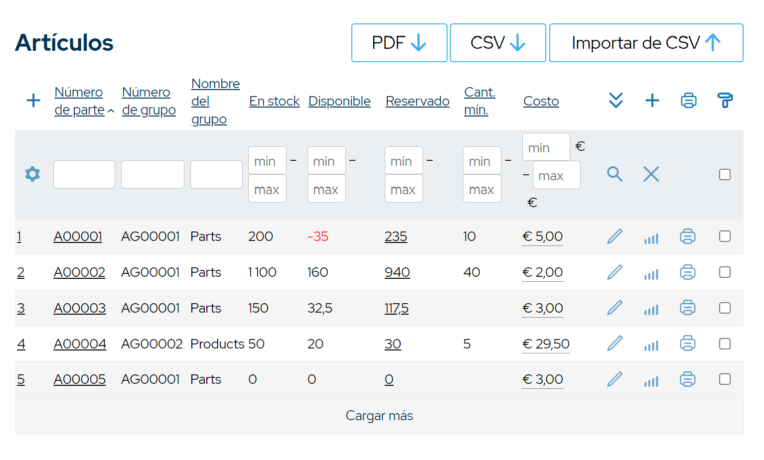Add new article with left plus icon
764x460 pixels.
(x=33, y=100)
